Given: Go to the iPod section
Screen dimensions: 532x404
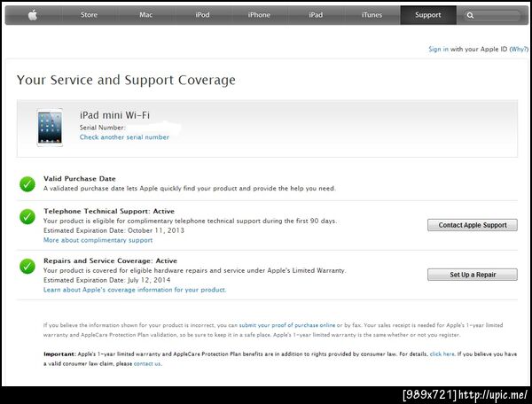Looking at the screenshot, I should pos(202,15).
